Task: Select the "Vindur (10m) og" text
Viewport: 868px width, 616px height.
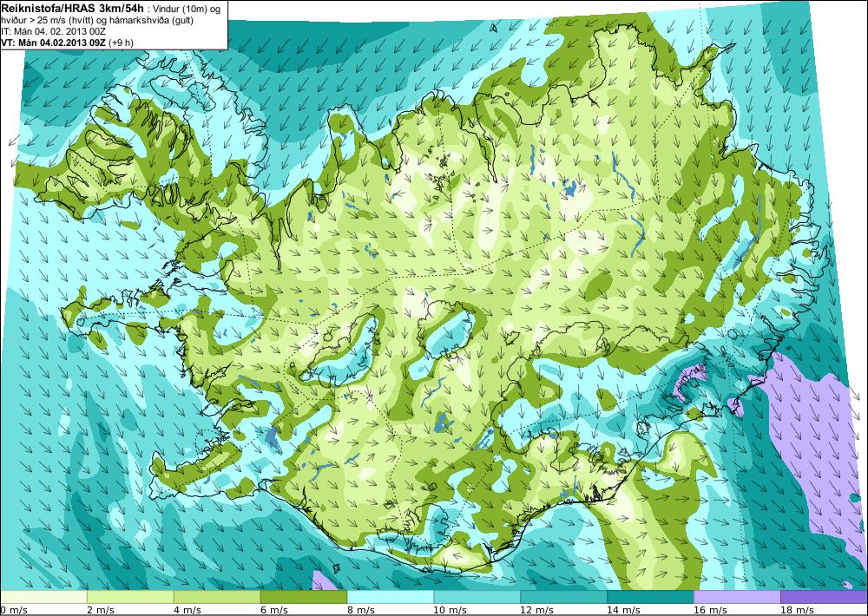Action: coord(186,9)
